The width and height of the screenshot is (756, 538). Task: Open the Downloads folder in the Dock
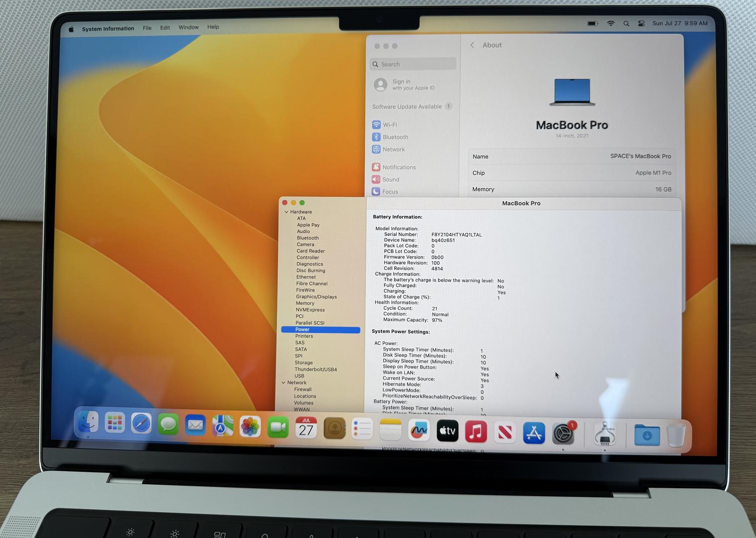(647, 434)
